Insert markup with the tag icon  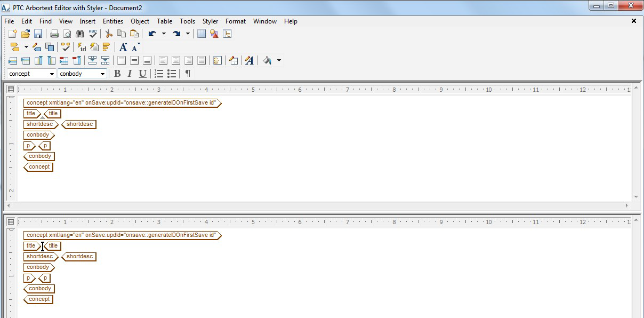coord(15,47)
